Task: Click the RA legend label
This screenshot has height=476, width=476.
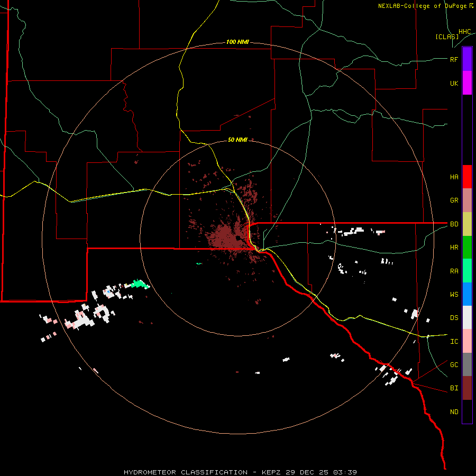Action: click(x=454, y=271)
